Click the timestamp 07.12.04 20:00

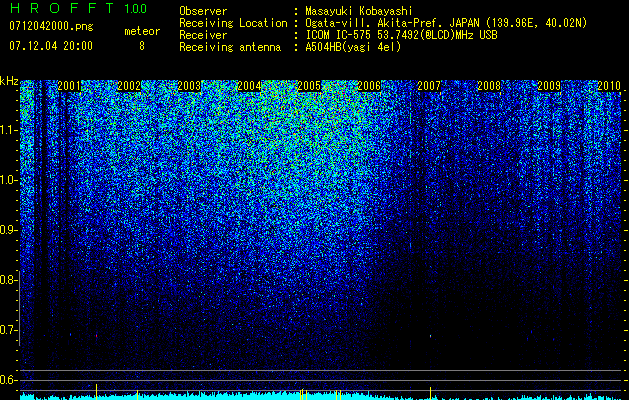tap(51, 46)
